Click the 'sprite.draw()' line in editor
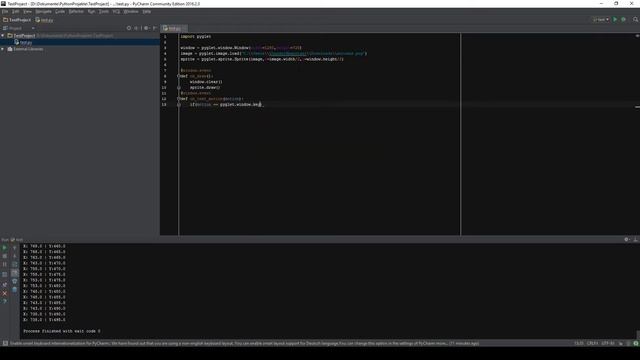This screenshot has height=360, width=640. tap(205, 87)
